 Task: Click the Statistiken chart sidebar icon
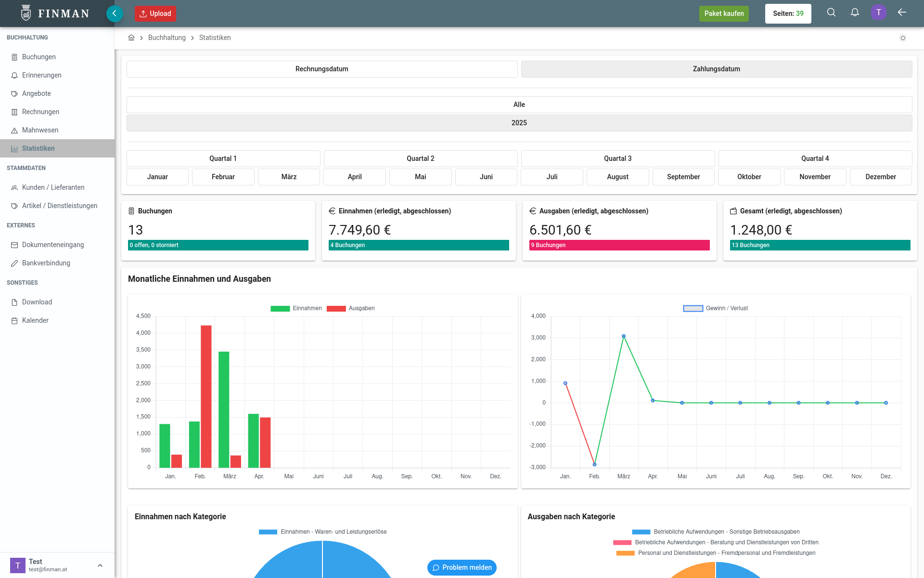tap(14, 149)
